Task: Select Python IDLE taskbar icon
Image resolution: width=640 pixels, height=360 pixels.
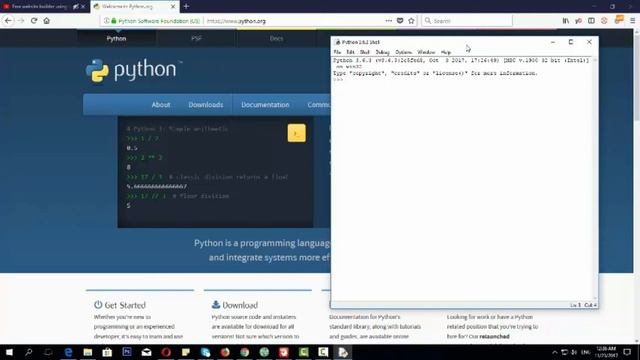Action: click(343, 352)
